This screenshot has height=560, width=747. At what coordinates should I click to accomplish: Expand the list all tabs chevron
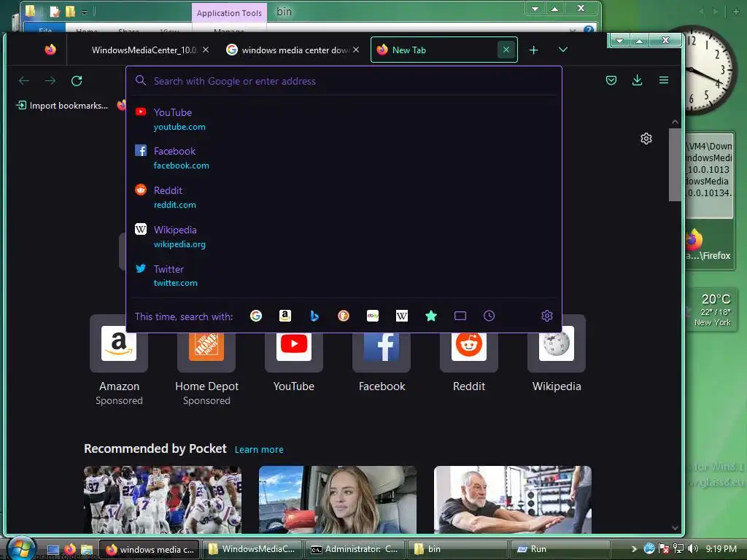[563, 50]
